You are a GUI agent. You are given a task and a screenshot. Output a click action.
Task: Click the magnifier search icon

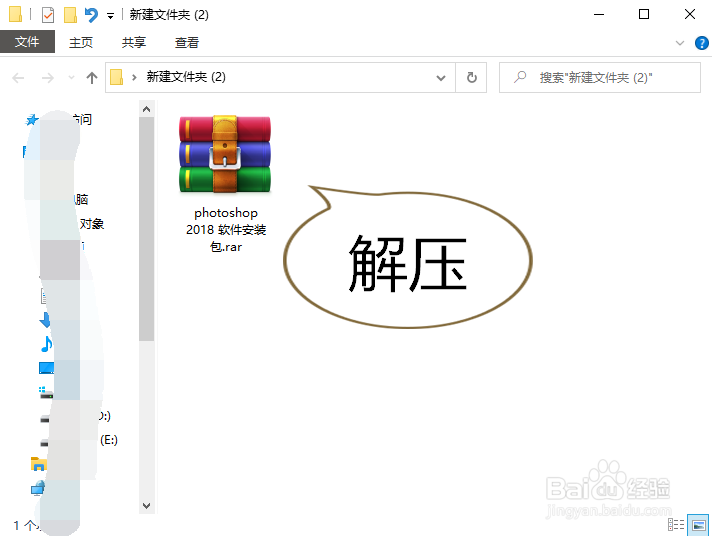520,77
